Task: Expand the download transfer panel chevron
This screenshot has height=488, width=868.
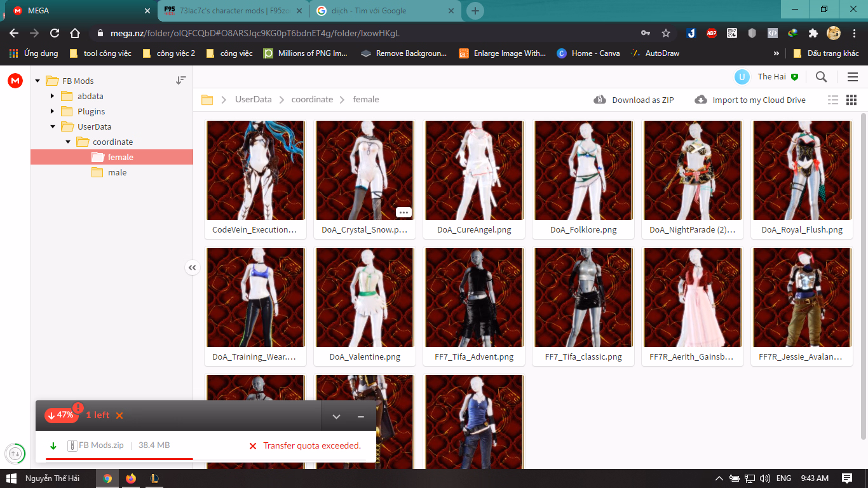Action: pyautogui.click(x=336, y=416)
